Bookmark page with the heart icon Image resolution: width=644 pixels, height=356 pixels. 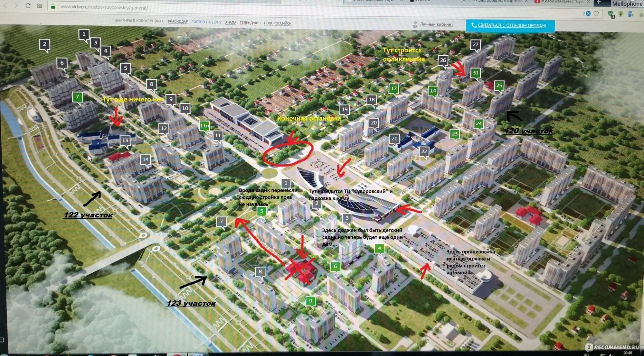coord(596,14)
